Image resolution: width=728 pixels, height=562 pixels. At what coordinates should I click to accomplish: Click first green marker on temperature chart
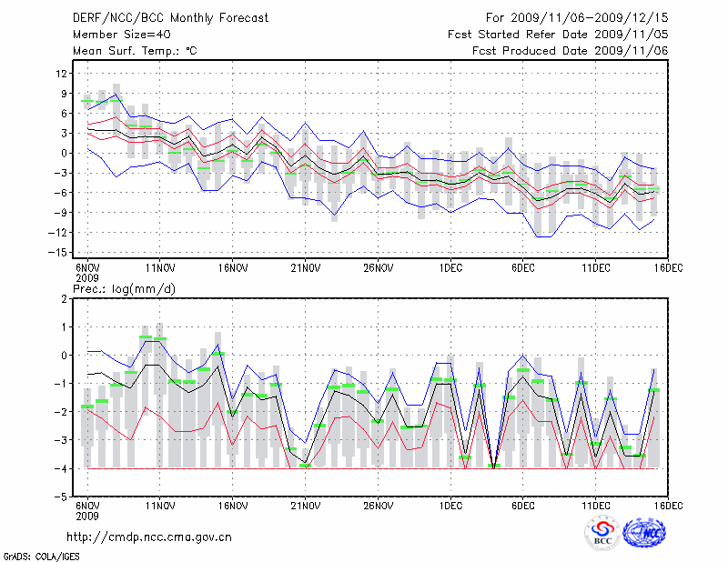pos(87,101)
